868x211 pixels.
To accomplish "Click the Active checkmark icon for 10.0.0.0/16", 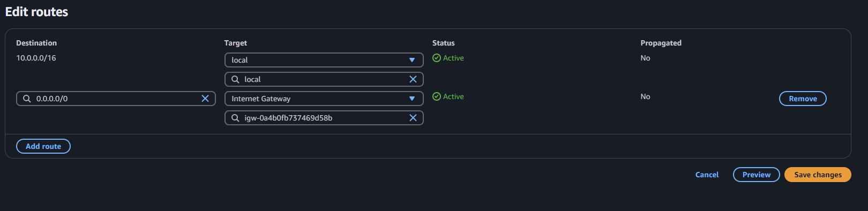I will [437, 58].
